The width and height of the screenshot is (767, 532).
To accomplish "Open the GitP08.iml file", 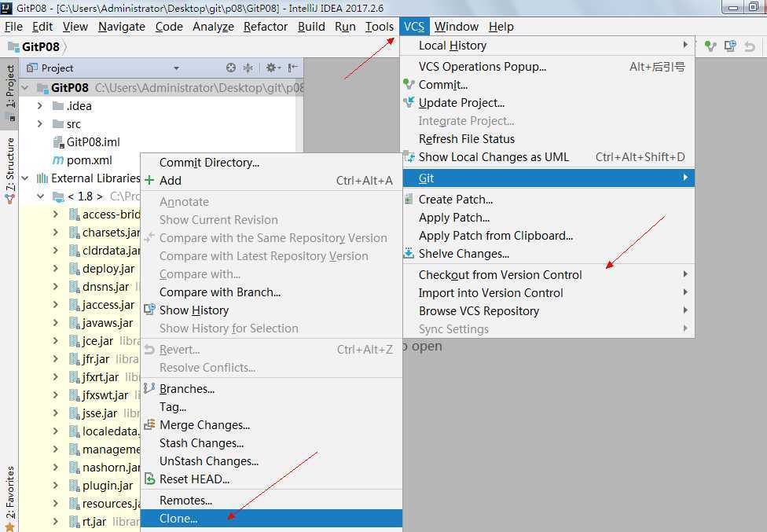I will (x=93, y=142).
